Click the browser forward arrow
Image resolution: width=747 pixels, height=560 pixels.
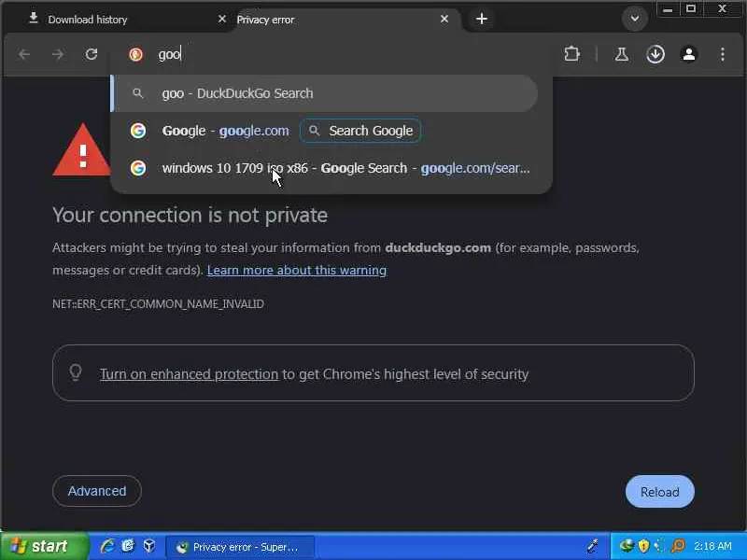pos(58,54)
